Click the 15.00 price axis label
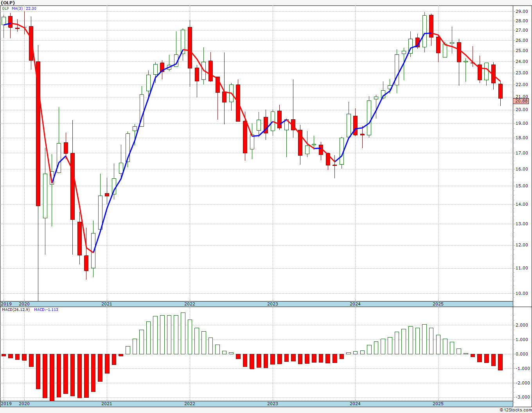The height and width of the screenshot is (413, 532). click(x=522, y=186)
